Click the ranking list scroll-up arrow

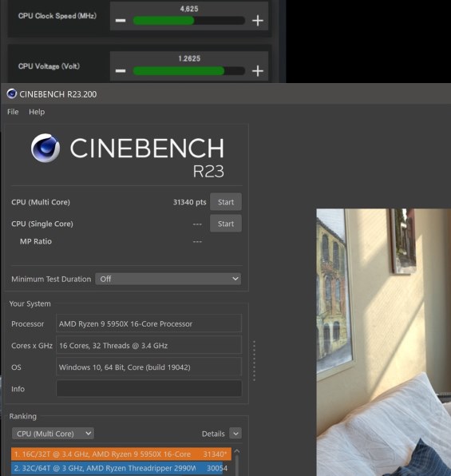tap(237, 451)
